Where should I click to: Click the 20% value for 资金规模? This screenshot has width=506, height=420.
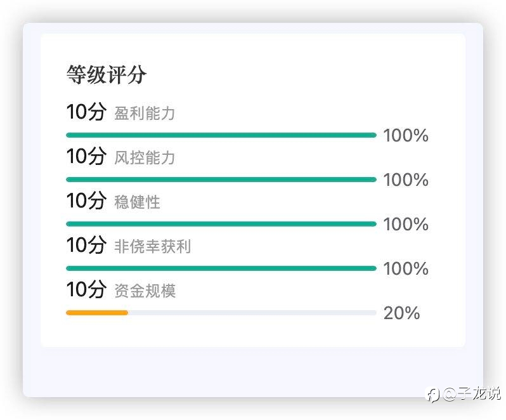pyautogui.click(x=401, y=313)
